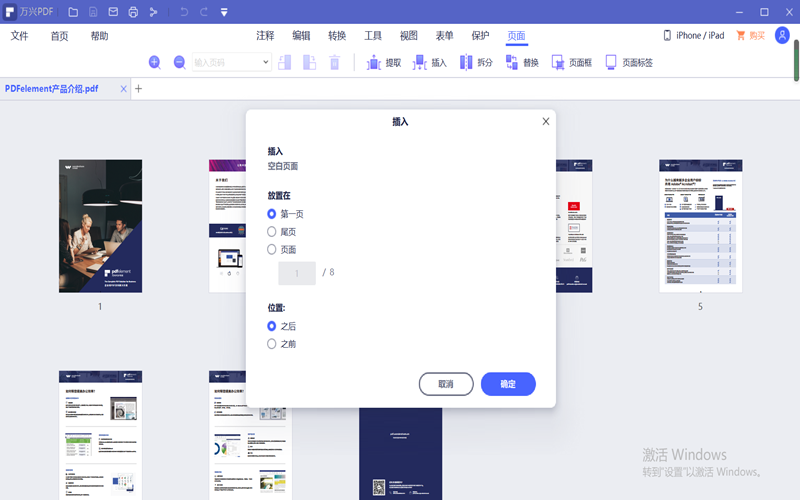Viewport: 800px width, 500px height.
Task: Open the 文件 menu
Action: tap(20, 36)
